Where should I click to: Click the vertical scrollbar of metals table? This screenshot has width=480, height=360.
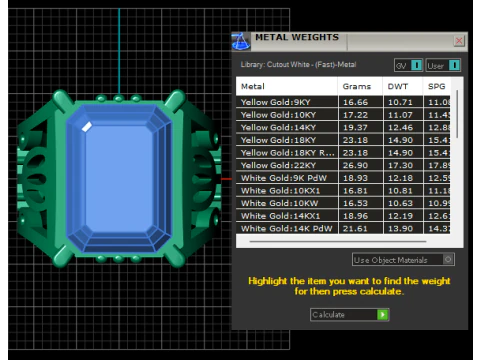coord(457,114)
